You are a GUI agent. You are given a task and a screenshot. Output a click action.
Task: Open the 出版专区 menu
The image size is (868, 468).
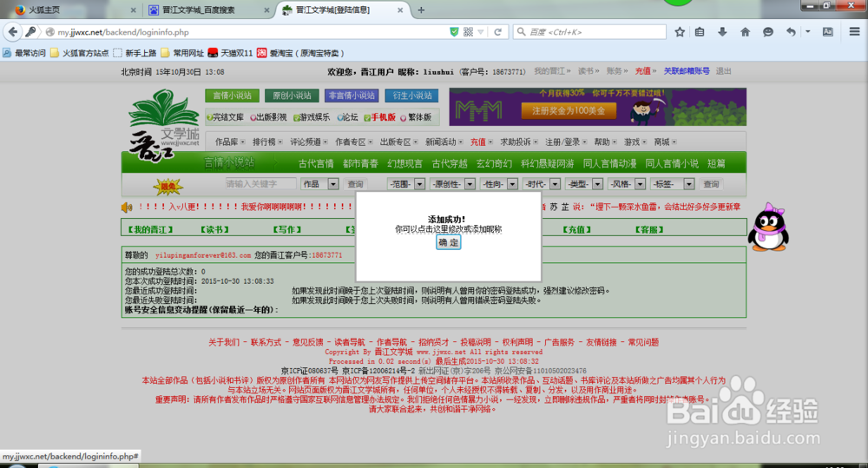398,142
